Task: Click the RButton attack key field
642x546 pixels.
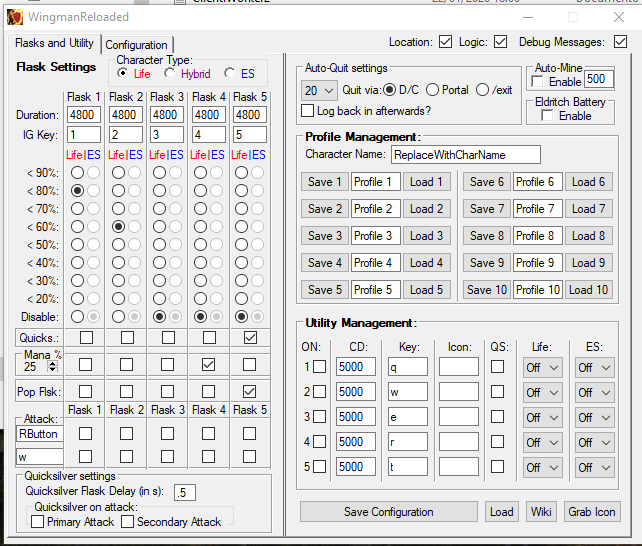Action: (40, 434)
